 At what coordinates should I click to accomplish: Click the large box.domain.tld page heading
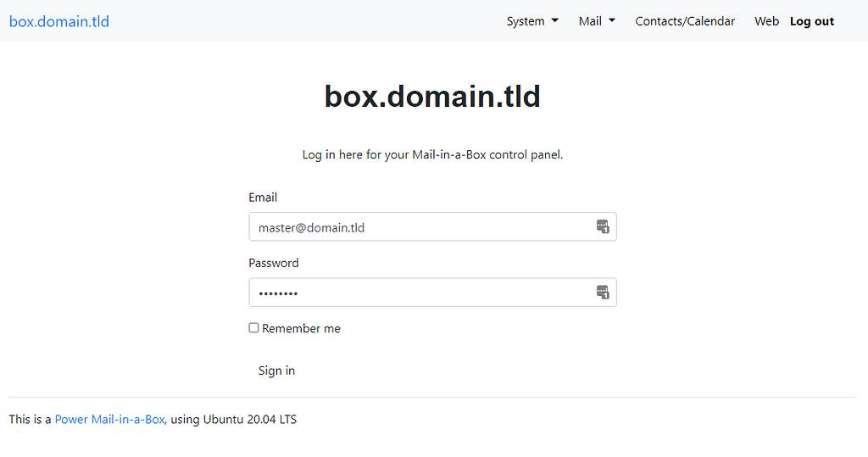pos(432,97)
